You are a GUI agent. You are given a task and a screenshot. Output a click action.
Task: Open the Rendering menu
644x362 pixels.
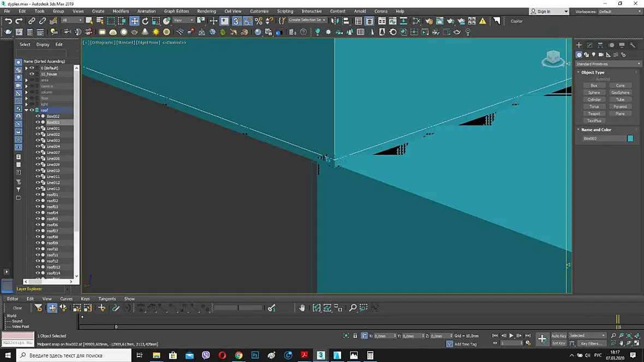coord(207,11)
